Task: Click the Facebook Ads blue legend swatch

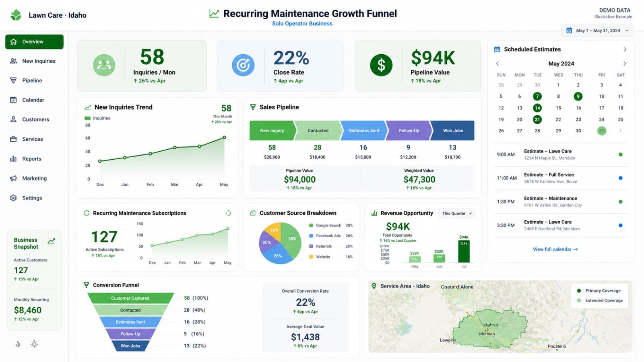Action: (311, 236)
